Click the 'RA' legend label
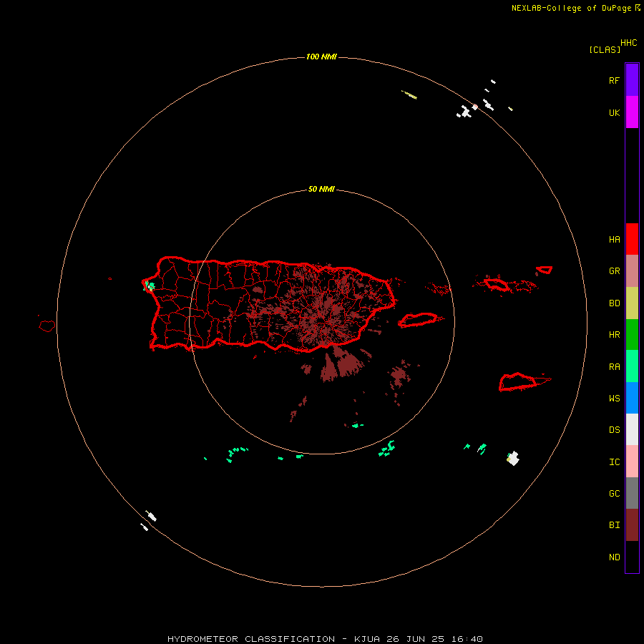The image size is (644, 644). point(614,367)
